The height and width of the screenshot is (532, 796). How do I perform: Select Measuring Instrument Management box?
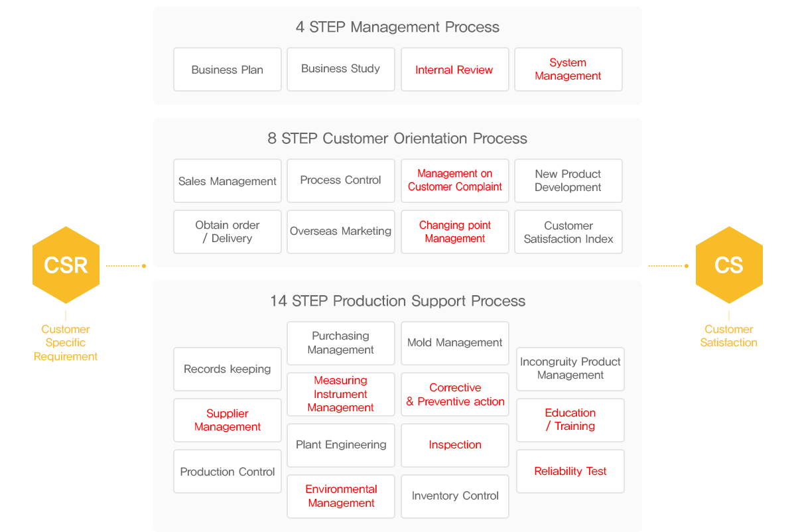(x=341, y=394)
